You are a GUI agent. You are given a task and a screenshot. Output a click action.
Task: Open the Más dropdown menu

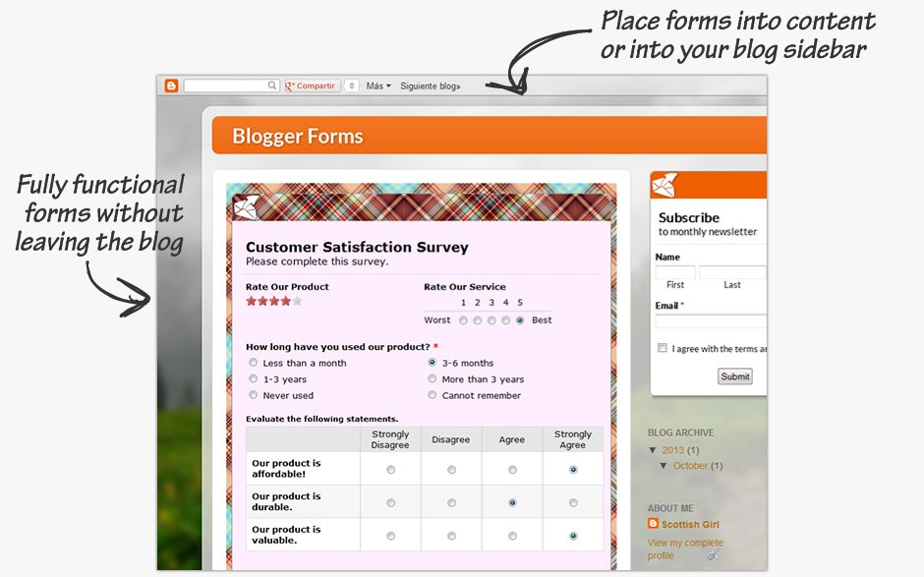pos(378,87)
